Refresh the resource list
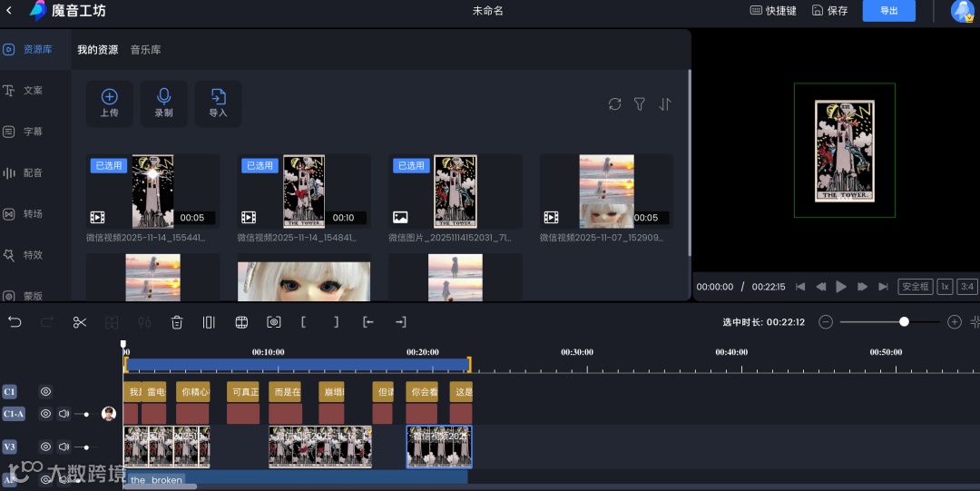The height and width of the screenshot is (491, 980). 615,103
